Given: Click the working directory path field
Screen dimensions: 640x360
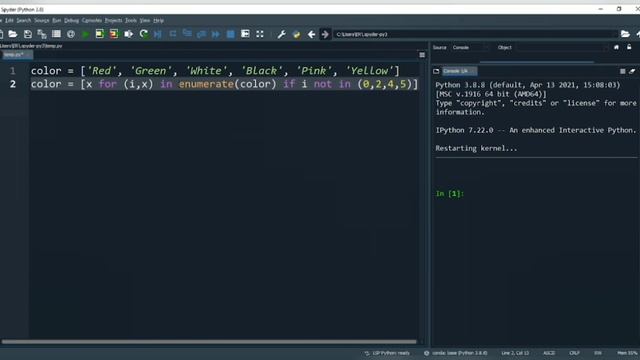Looking at the screenshot, I should coord(475,34).
